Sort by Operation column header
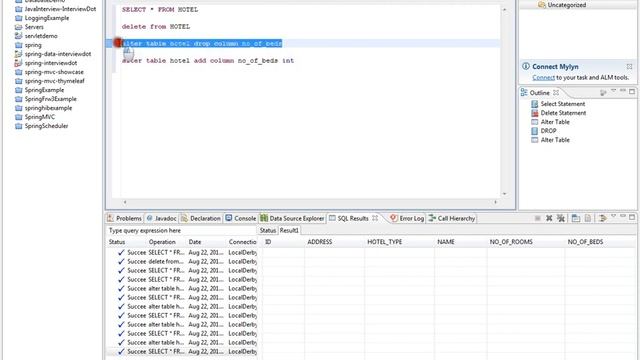Screen dimensions: 640x360 coord(162,242)
